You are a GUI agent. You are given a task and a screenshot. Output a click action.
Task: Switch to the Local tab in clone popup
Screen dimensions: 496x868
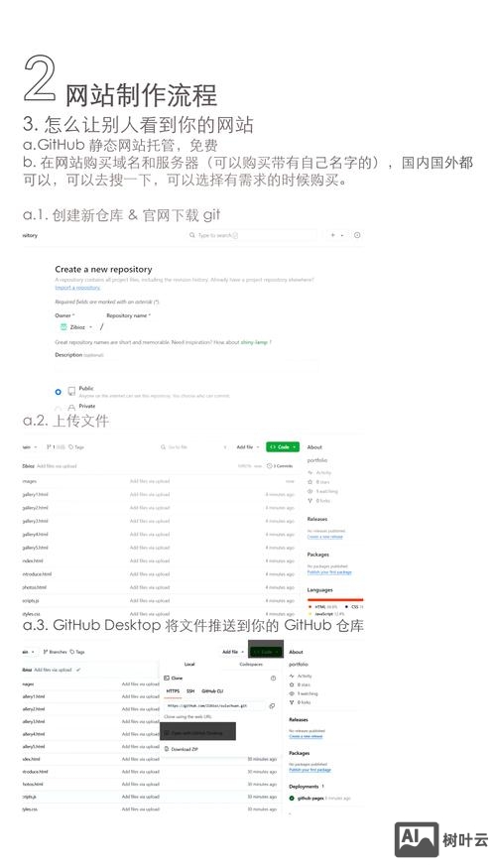point(189,665)
